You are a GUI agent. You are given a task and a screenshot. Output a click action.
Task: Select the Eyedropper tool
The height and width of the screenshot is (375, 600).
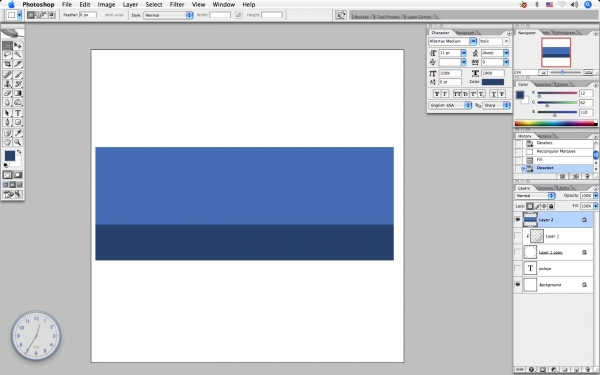(18, 133)
